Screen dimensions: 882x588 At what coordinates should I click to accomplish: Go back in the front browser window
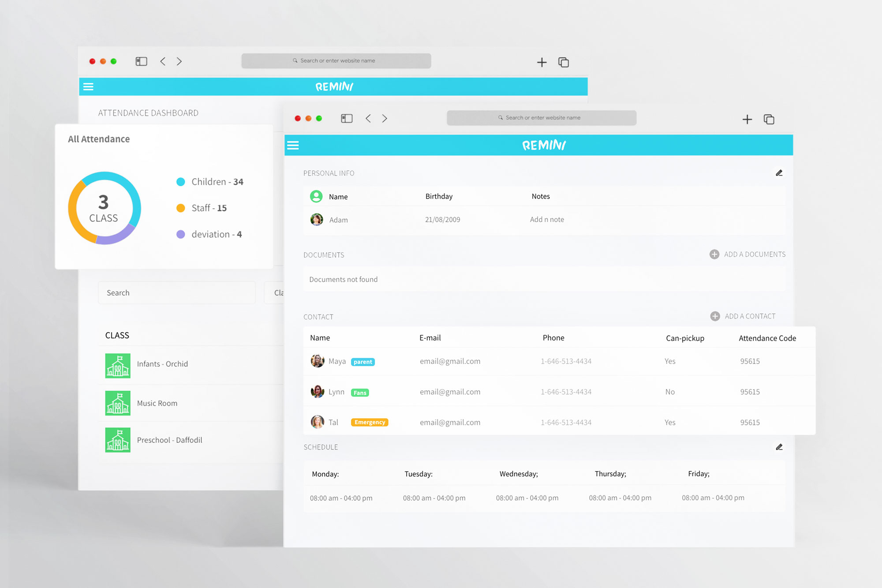click(368, 118)
